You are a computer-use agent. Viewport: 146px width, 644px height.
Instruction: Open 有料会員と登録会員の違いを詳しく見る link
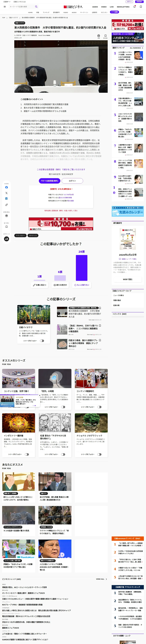[x=61, y=210]
